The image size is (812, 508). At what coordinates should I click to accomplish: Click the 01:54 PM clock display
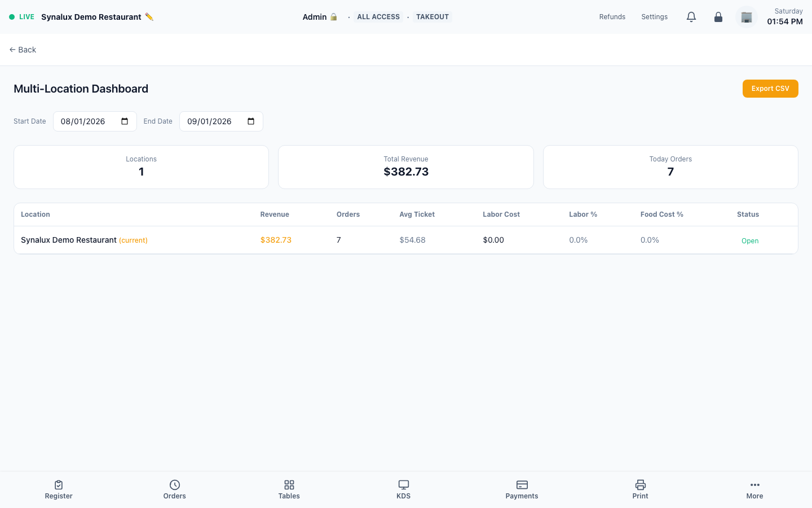[x=785, y=21]
